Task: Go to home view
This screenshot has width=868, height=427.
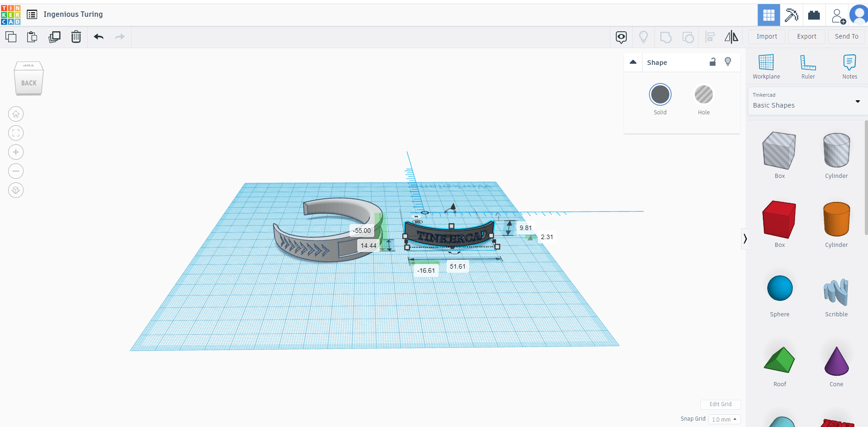Action: [x=16, y=114]
